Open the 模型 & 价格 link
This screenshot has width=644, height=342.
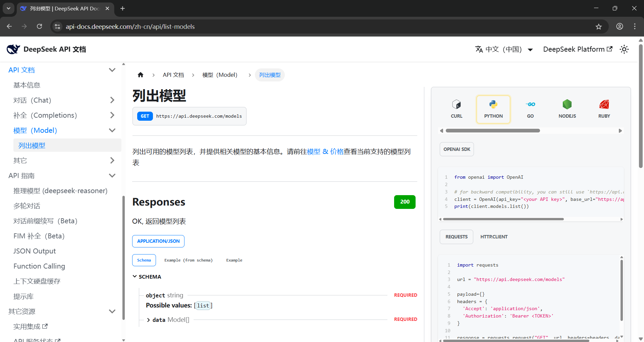[x=325, y=152]
